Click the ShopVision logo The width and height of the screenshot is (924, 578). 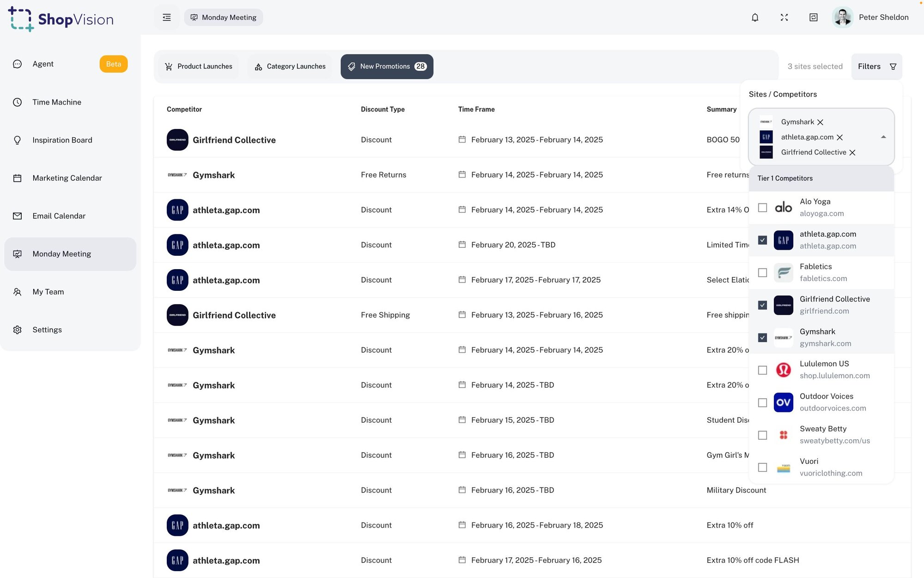click(x=61, y=19)
